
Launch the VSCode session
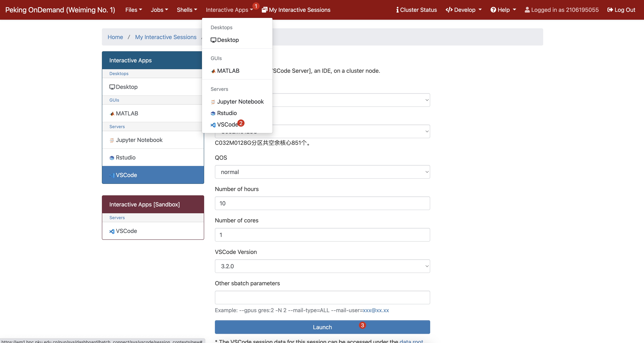(x=322, y=327)
